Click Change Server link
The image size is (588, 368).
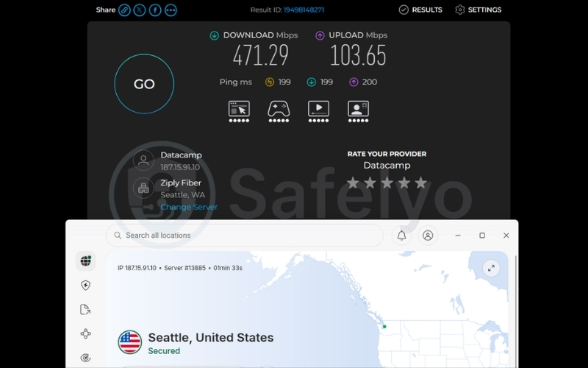[x=189, y=207]
